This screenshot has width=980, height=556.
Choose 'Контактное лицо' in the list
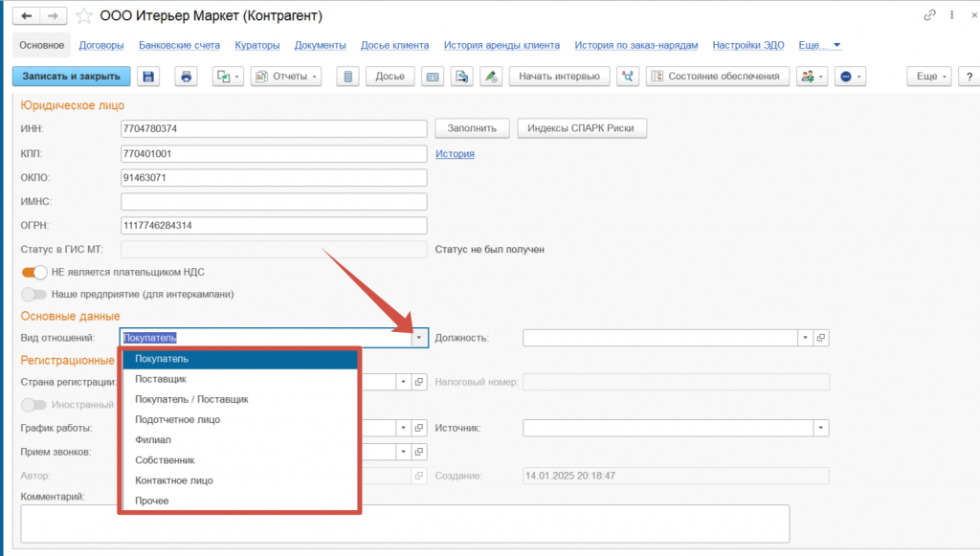pos(173,480)
